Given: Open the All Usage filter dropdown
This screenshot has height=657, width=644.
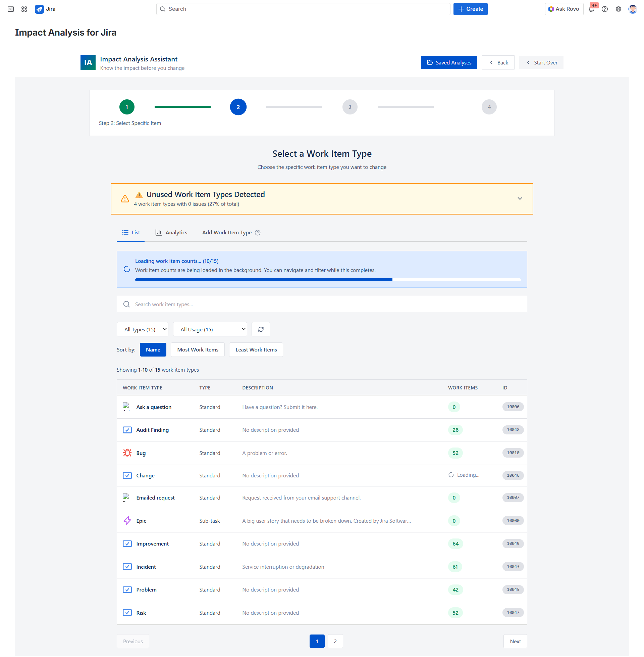Looking at the screenshot, I should click(x=210, y=329).
